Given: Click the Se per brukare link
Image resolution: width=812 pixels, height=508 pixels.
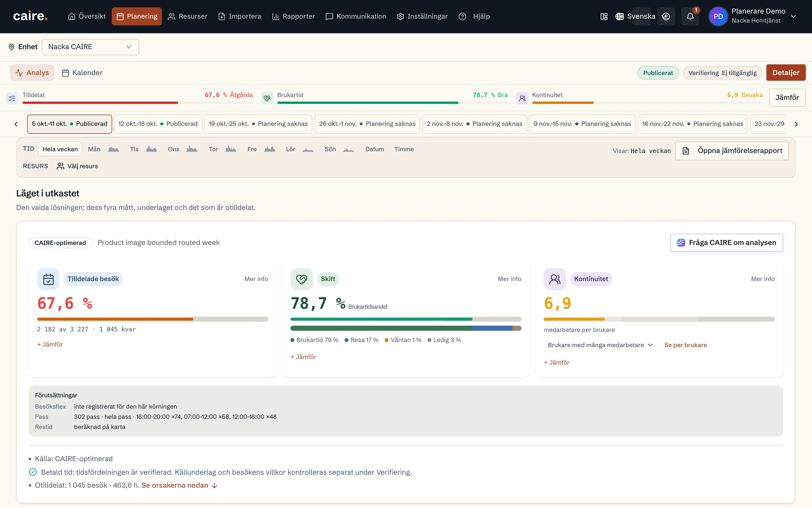Looking at the screenshot, I should pyautogui.click(x=685, y=345).
